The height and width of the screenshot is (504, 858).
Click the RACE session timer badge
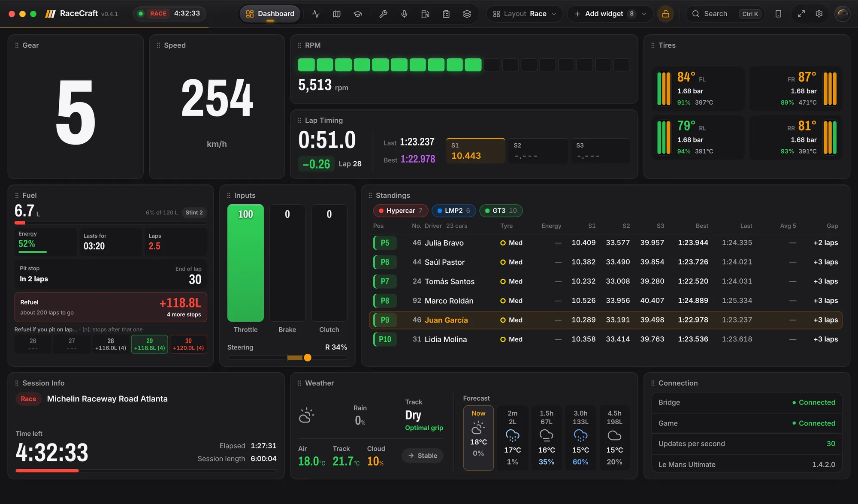tap(169, 14)
